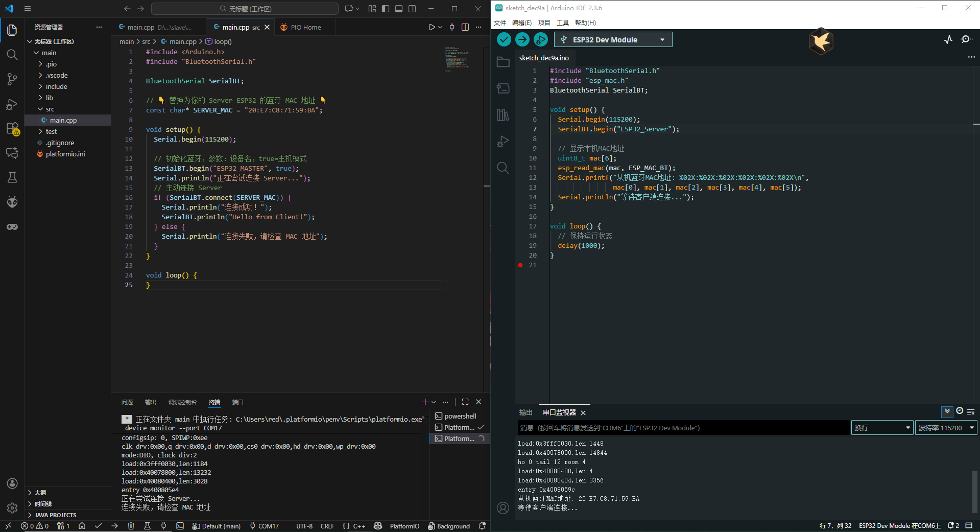Open baud rate 115200 dropdown
This screenshot has height=532, width=980.
tap(946, 428)
